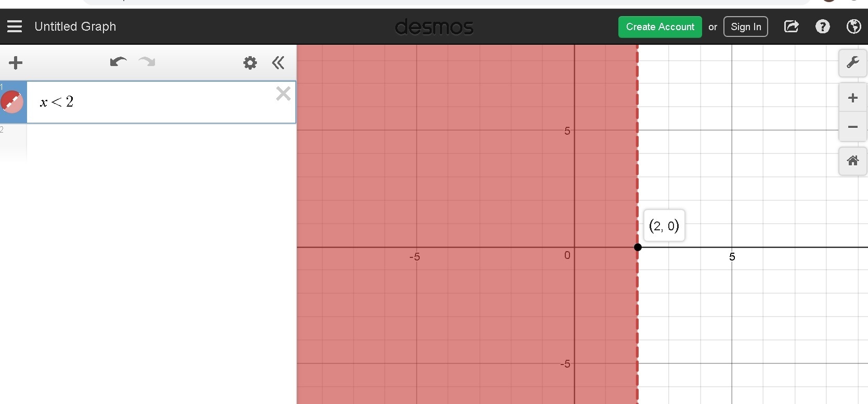Image resolution: width=868 pixels, height=404 pixels.
Task: Collapse the expression list panel
Action: [278, 63]
